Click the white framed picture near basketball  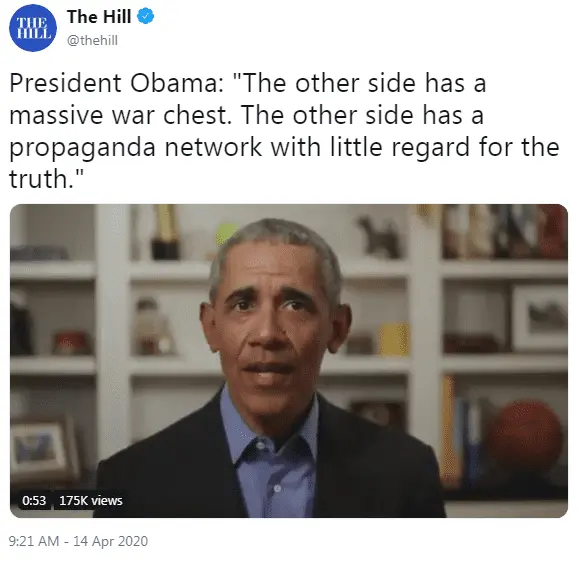540,318
